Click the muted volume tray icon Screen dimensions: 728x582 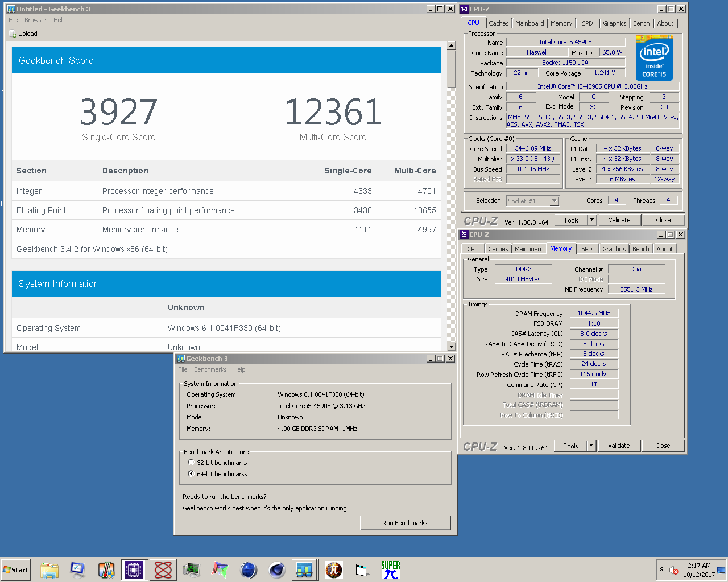coord(674,570)
